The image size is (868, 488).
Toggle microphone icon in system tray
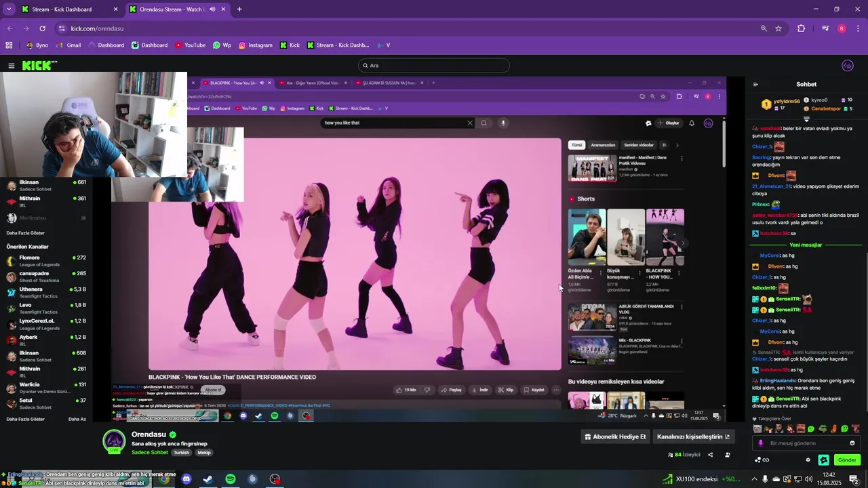[765, 479]
